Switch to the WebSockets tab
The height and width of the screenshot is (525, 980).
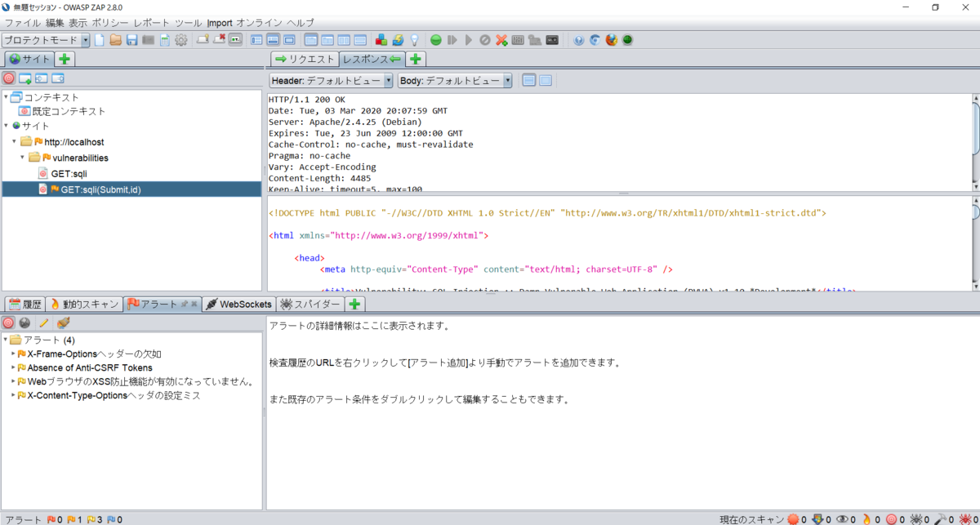click(x=238, y=304)
